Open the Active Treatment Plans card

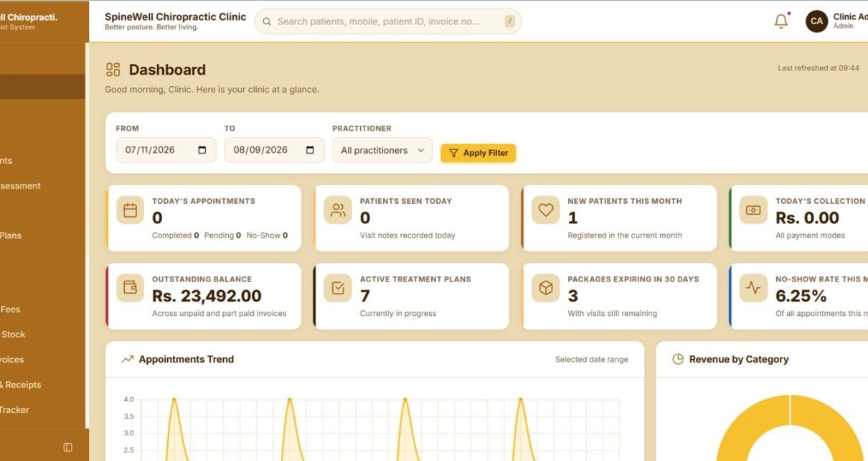[x=411, y=296]
